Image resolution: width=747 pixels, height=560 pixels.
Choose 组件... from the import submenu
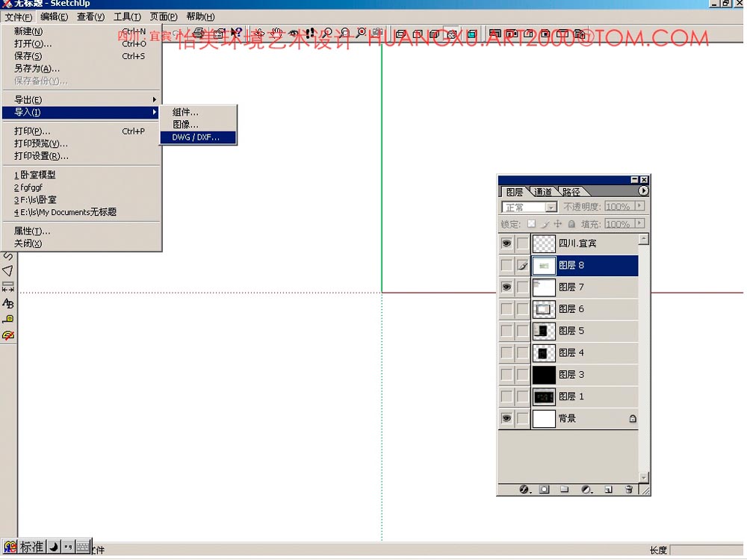click(x=198, y=112)
